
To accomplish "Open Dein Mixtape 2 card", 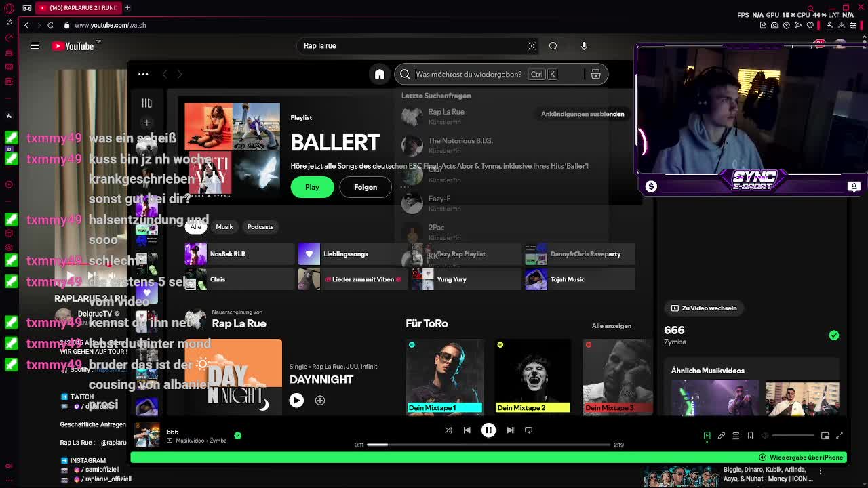I will pyautogui.click(x=533, y=376).
